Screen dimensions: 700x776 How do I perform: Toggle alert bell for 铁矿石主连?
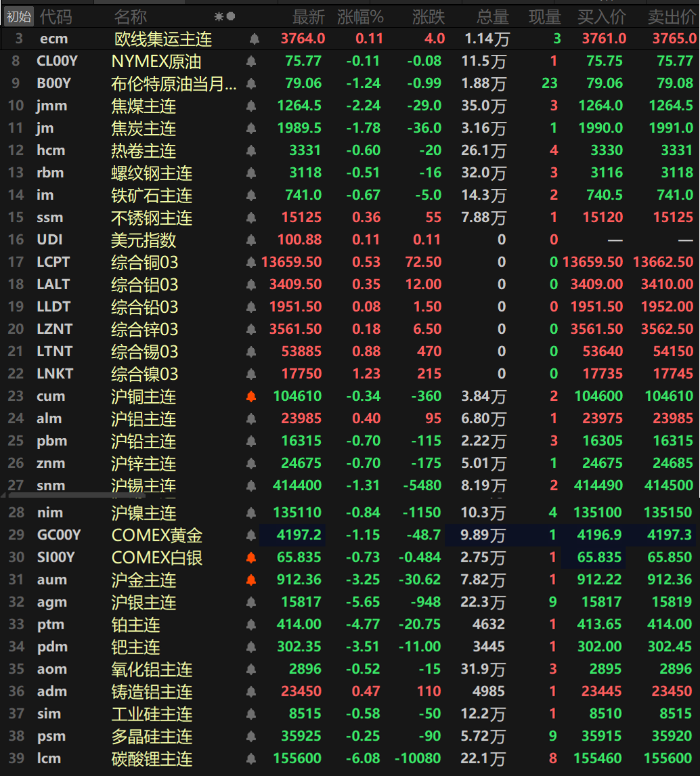(x=251, y=195)
